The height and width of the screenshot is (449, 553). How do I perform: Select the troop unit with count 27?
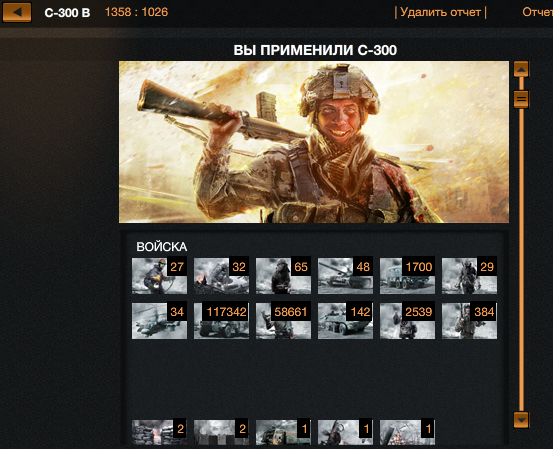tap(159, 275)
